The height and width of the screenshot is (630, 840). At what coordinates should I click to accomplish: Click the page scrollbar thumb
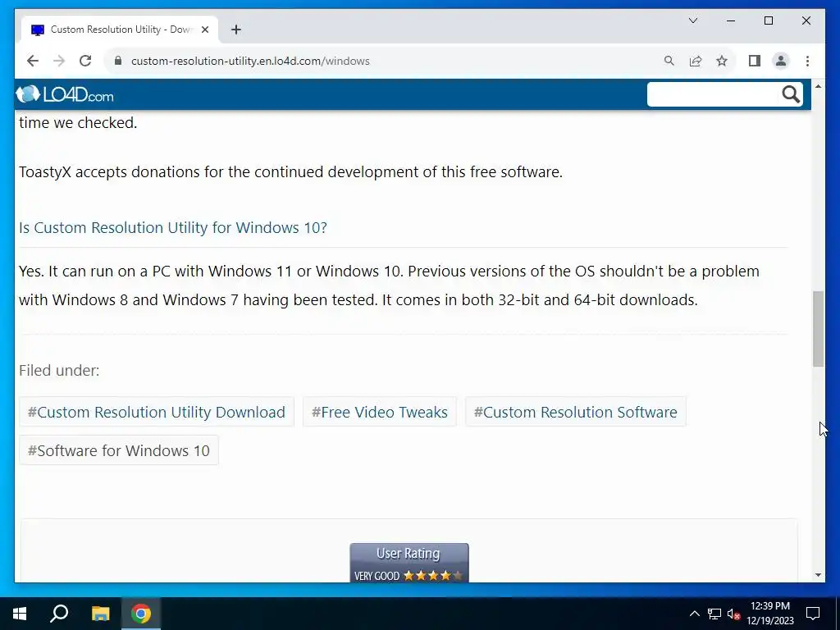tap(818, 328)
